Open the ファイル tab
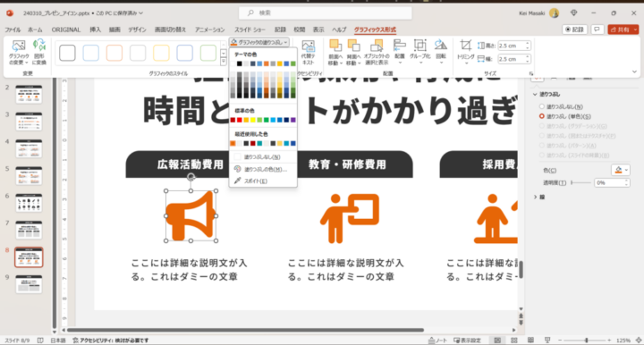 pyautogui.click(x=13, y=29)
